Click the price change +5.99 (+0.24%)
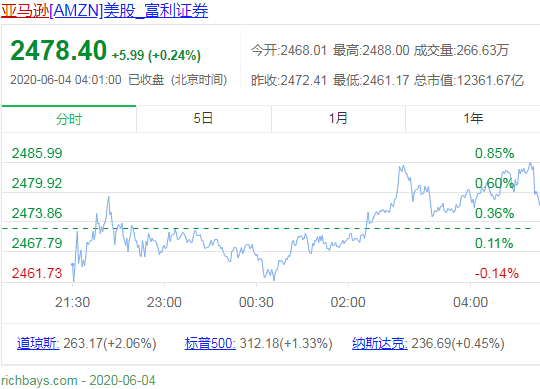Image resolution: width=540 pixels, height=389 pixels. [x=156, y=55]
